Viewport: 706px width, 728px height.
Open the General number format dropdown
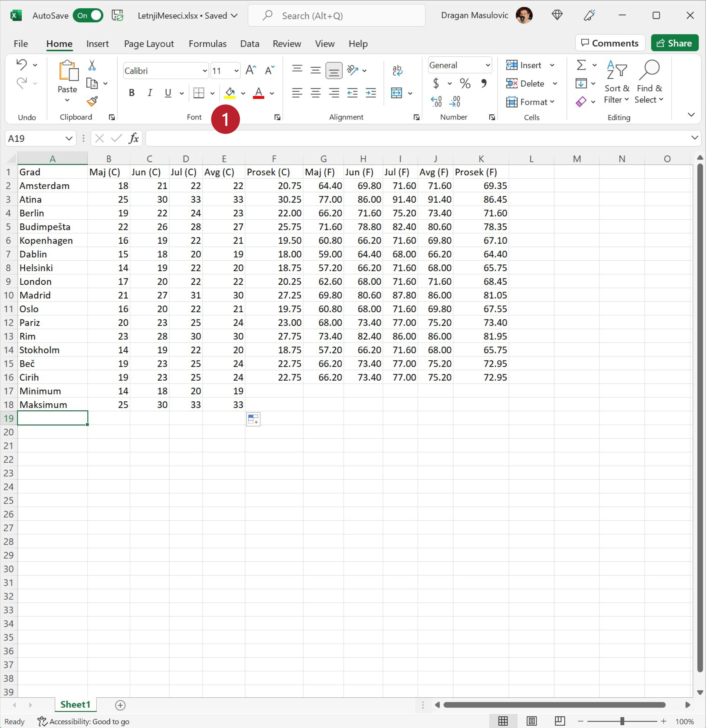pyautogui.click(x=487, y=65)
